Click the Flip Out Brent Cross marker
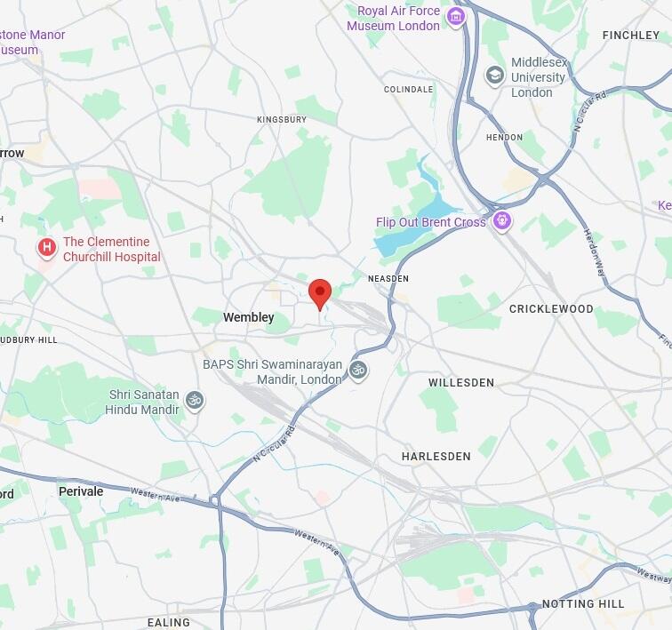The width and height of the screenshot is (672, 630). pyautogui.click(x=502, y=221)
